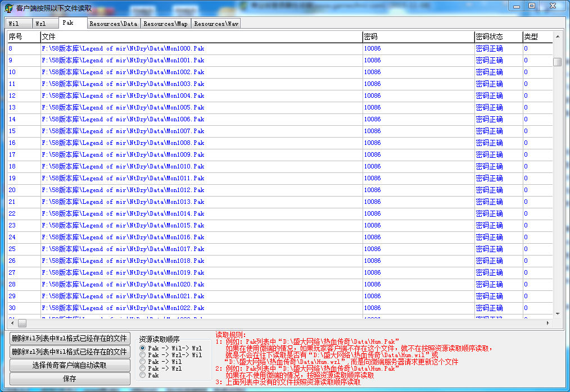This screenshot has height=392, width=570.
Task: Select the Mon1003.Pak file path
Action: (123, 84)
